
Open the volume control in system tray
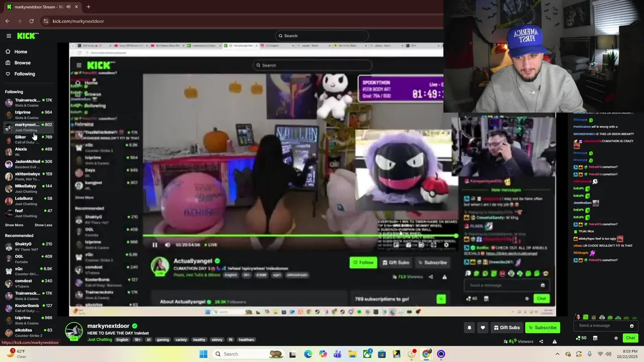click(x=608, y=354)
